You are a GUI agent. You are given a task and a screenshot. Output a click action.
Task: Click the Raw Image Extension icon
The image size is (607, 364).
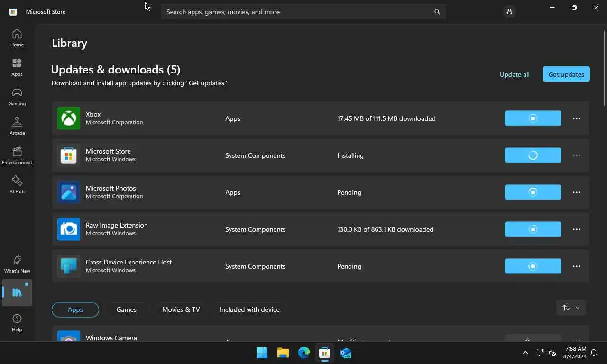(x=69, y=229)
